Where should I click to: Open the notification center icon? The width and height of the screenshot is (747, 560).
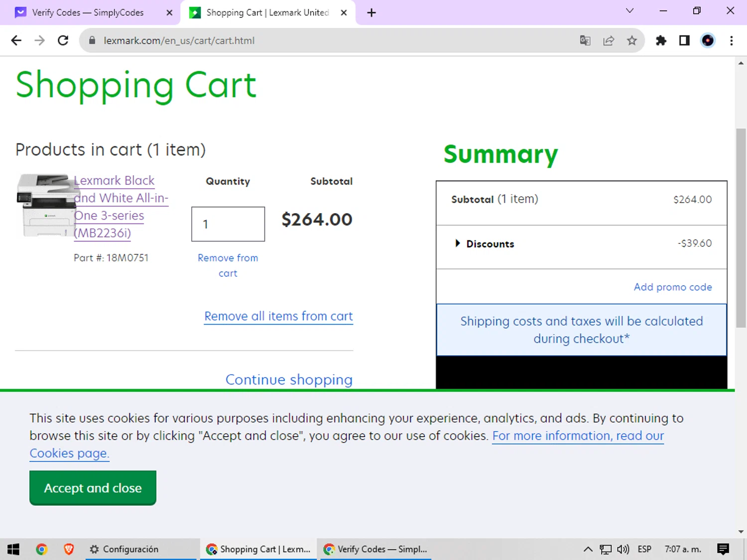click(723, 549)
